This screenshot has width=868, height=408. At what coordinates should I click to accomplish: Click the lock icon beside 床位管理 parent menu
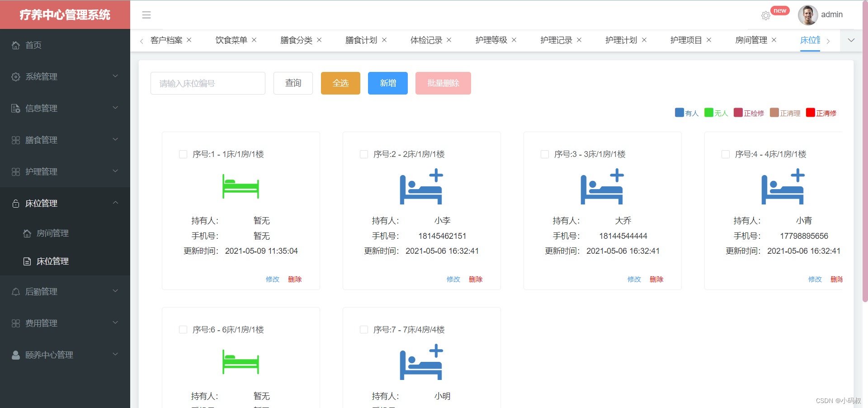click(x=16, y=204)
